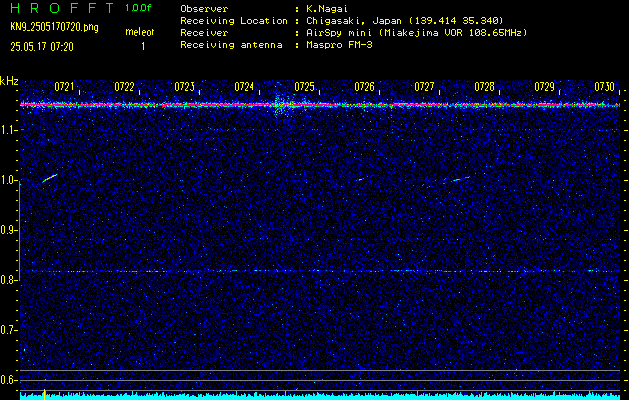Click the echo streak before 0728
629x400 pixels.
(460, 179)
